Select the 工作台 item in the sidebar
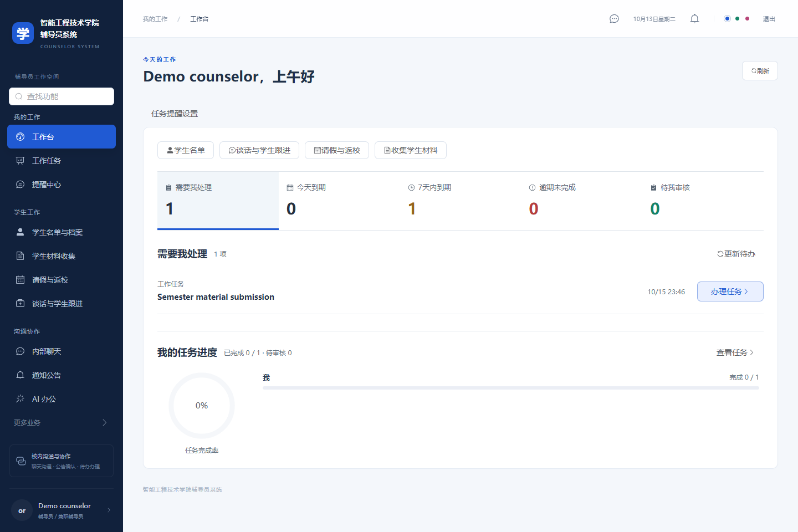Screen dimensions: 798x532 point(62,137)
